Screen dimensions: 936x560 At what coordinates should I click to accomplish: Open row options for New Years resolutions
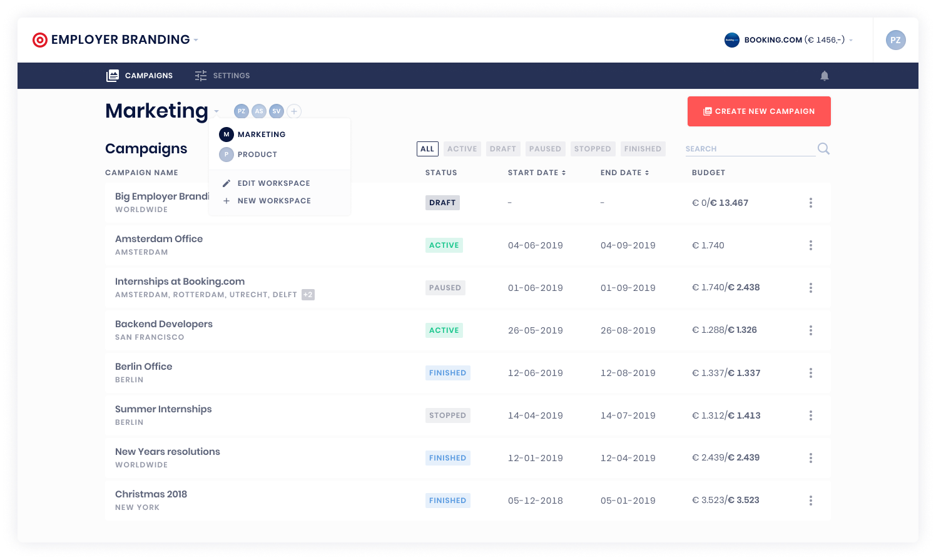coord(811,458)
